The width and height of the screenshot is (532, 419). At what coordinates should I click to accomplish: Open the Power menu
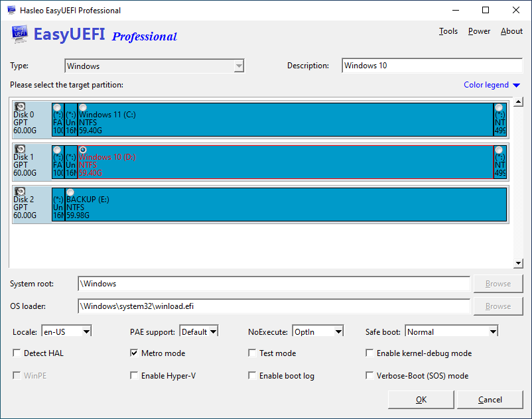tap(479, 31)
